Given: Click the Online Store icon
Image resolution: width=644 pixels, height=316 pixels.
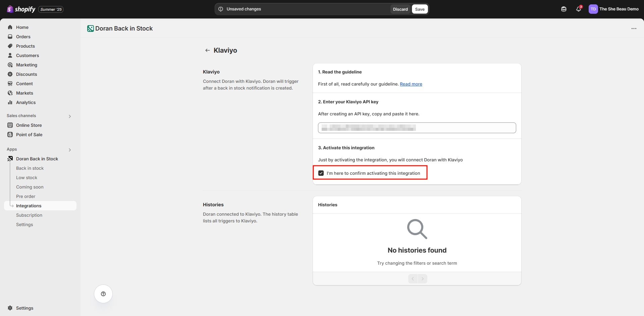Looking at the screenshot, I should click(10, 125).
